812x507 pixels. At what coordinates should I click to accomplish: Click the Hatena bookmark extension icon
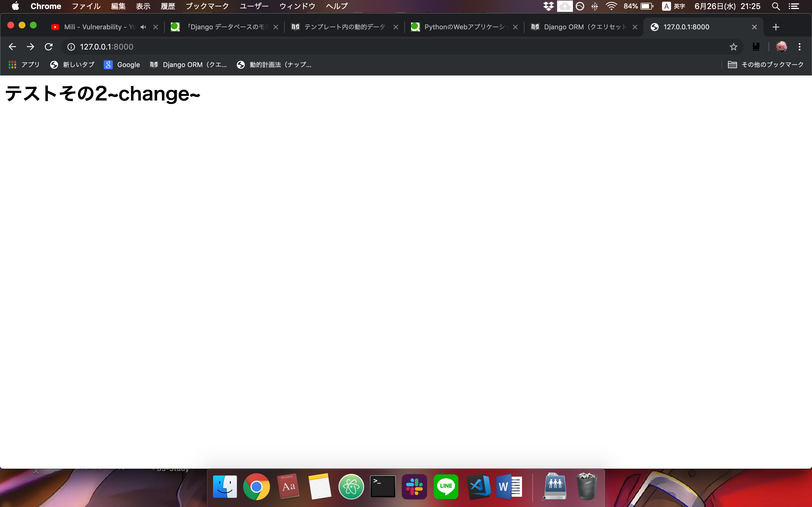756,47
